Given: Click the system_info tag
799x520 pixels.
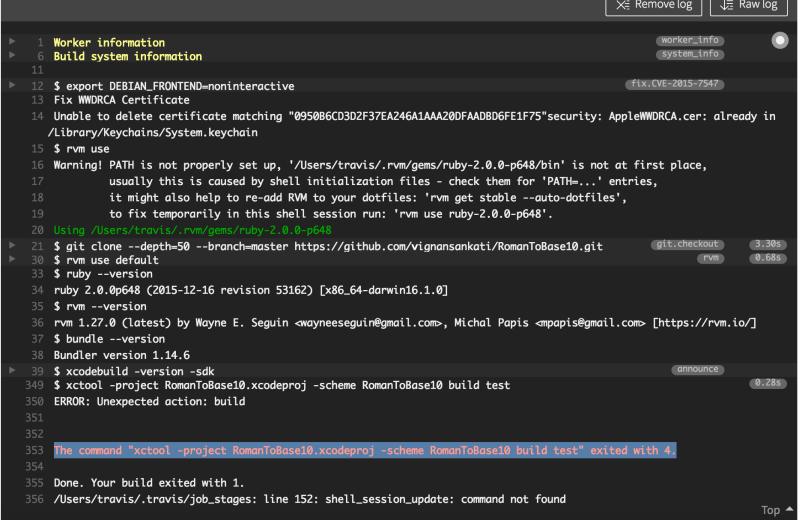Looking at the screenshot, I should pyautogui.click(x=690, y=54).
